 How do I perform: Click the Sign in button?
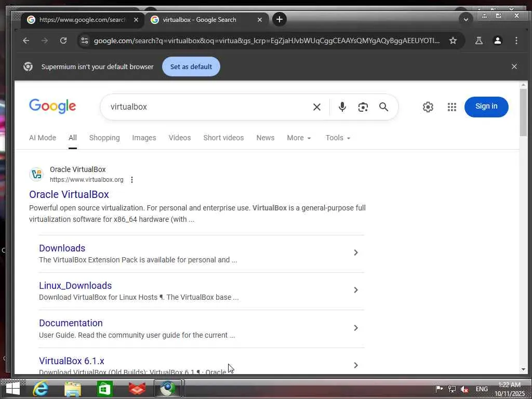pos(486,107)
